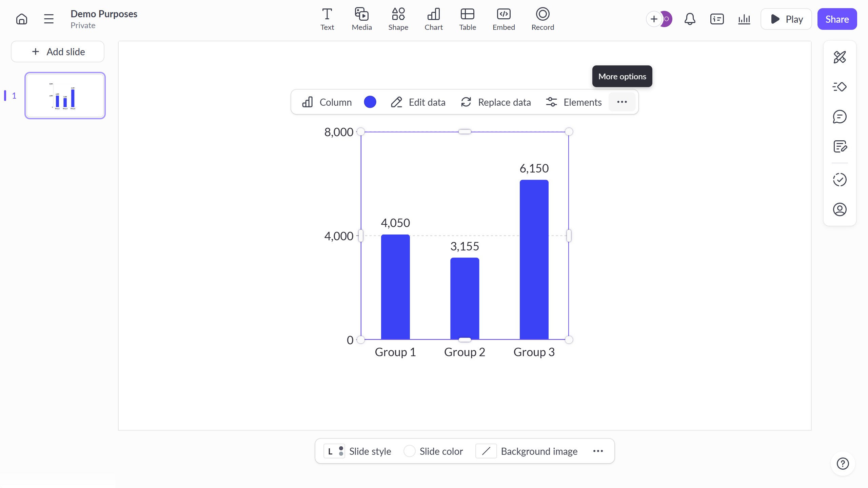Open the Media insert tool

[x=361, y=19]
